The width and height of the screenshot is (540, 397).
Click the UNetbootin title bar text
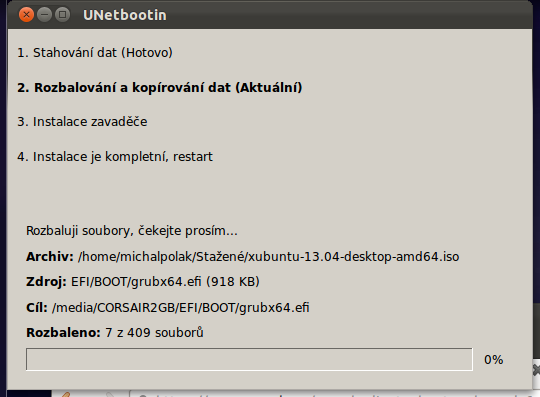(125, 15)
